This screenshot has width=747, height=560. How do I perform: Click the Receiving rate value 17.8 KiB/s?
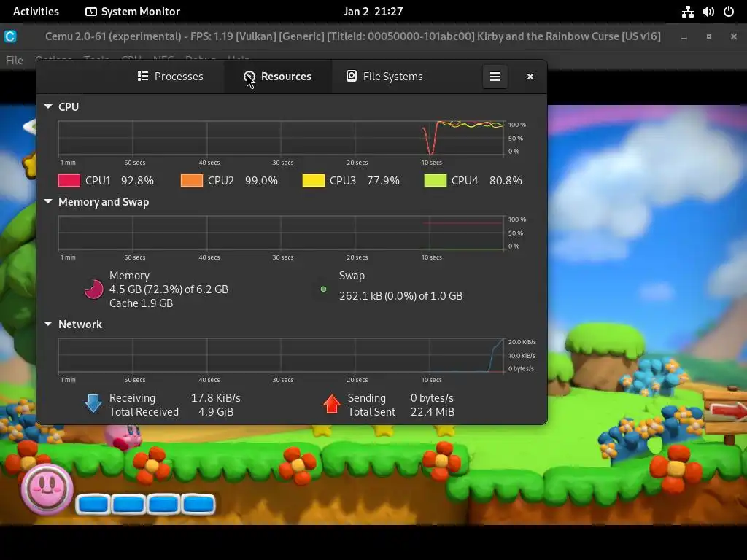point(216,397)
